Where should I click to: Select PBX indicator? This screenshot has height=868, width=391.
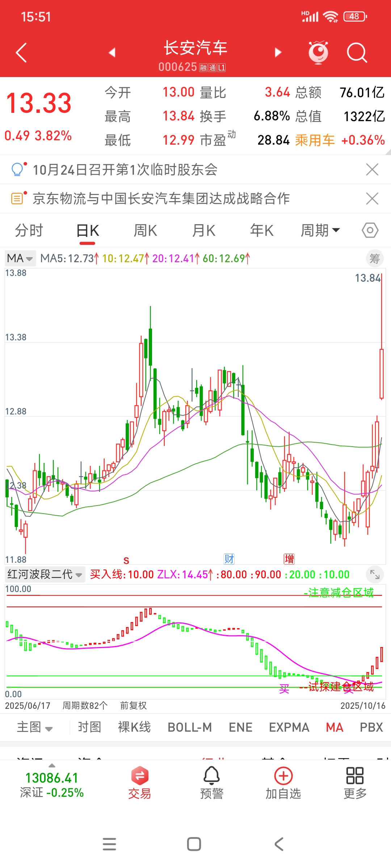coord(371,727)
